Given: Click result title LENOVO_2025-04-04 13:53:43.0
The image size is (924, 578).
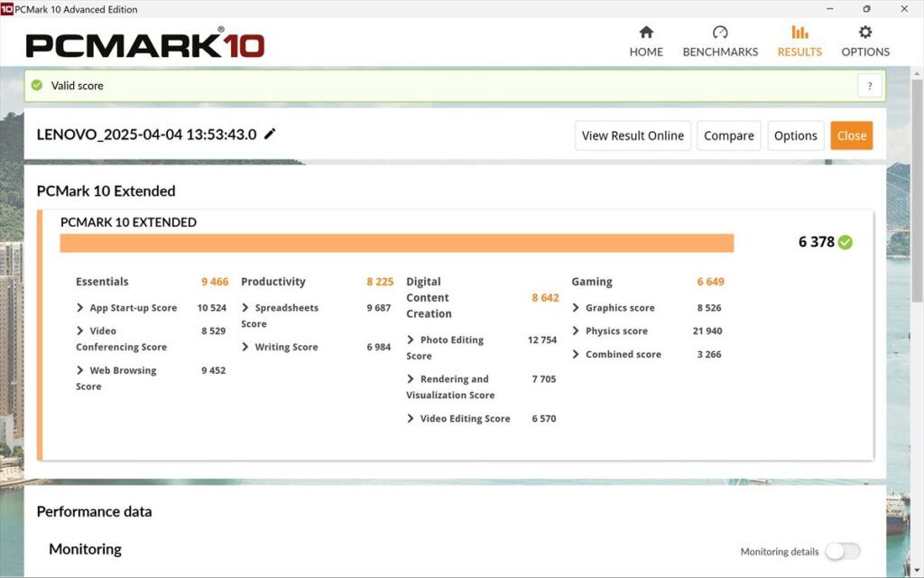Looking at the screenshot, I should tap(146, 135).
